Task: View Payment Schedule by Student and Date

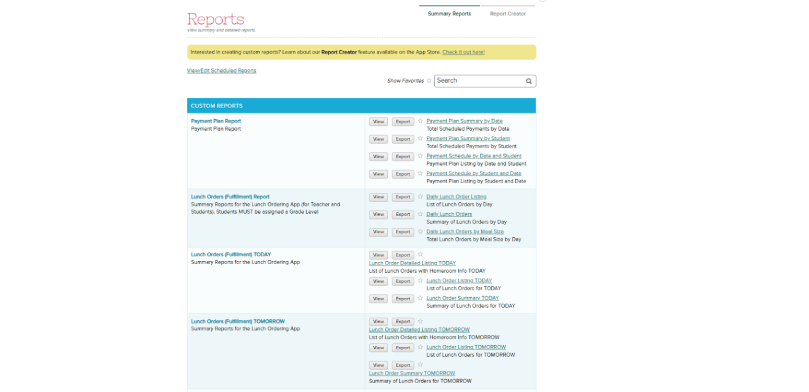Action: click(378, 174)
